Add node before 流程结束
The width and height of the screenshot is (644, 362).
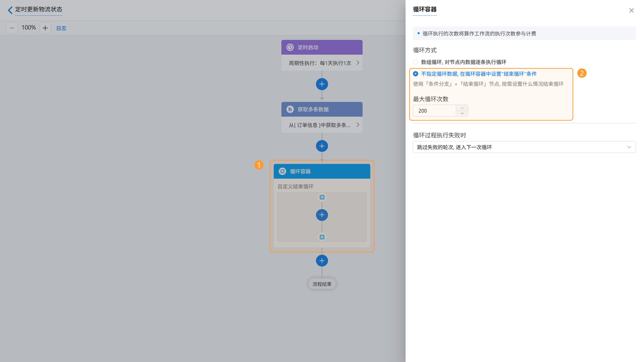[x=322, y=261]
